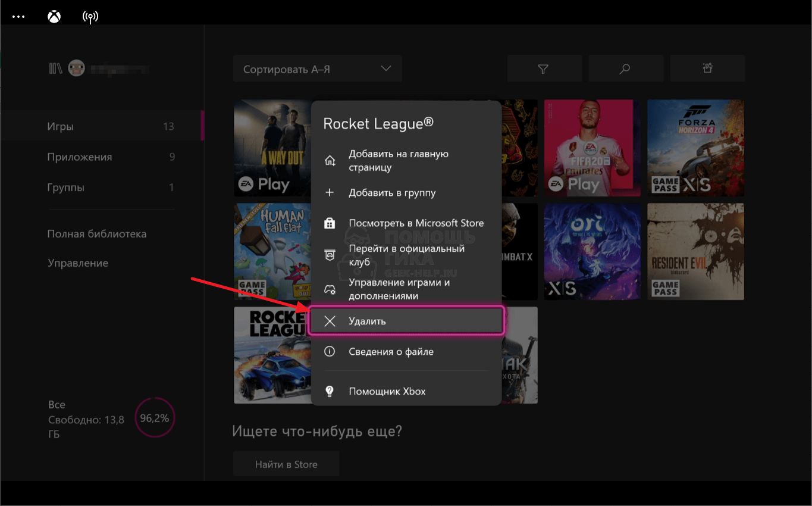Click X icon beside Удалить

coord(330,321)
